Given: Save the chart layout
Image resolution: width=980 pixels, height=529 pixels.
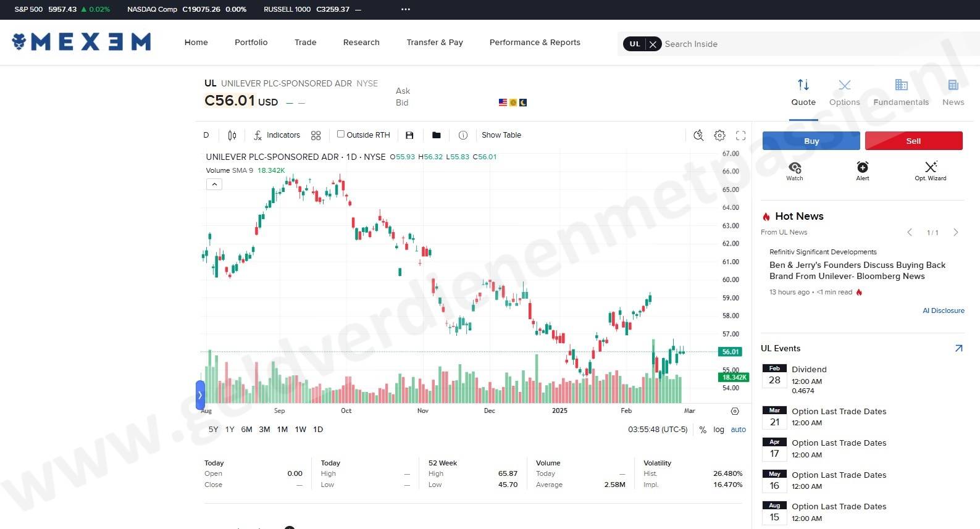Looking at the screenshot, I should (409, 135).
